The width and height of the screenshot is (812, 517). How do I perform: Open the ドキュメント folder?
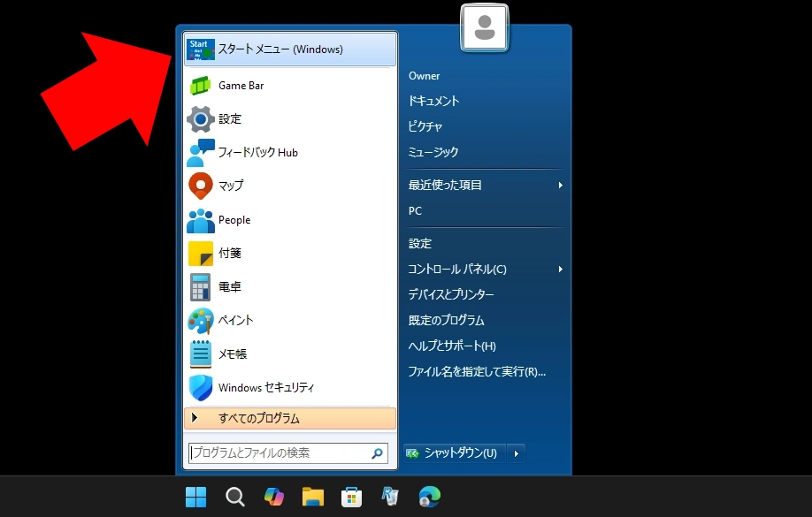[x=432, y=101]
